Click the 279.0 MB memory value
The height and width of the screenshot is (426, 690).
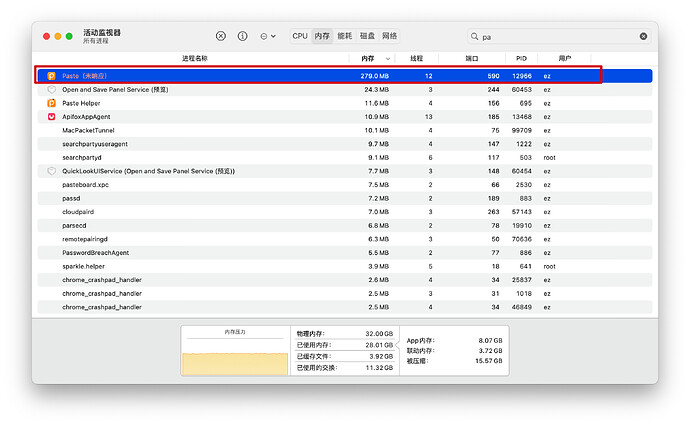point(374,76)
